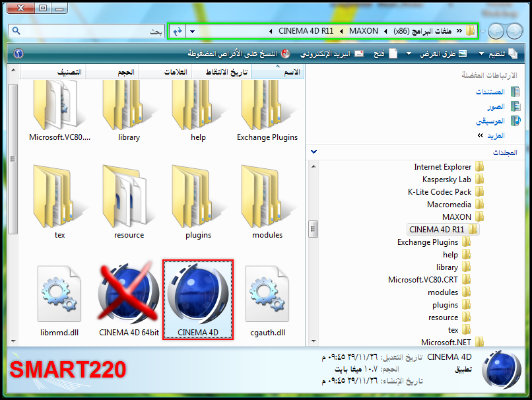Open the Views menu (طرق العرض)
The image size is (532, 400).
(444, 53)
